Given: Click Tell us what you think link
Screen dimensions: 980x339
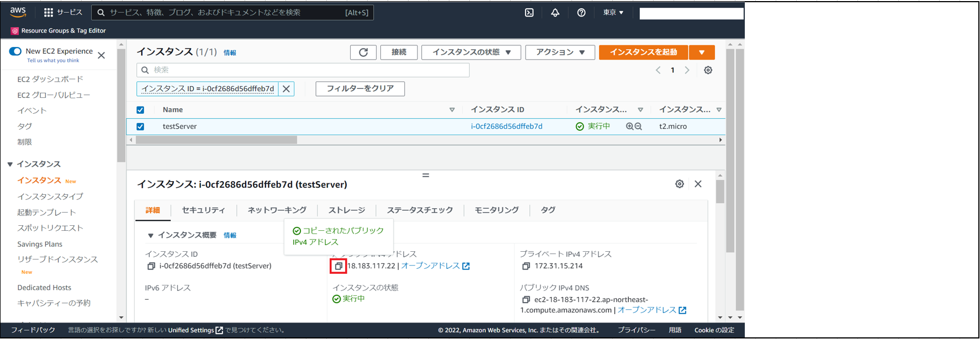Looking at the screenshot, I should (x=53, y=61).
